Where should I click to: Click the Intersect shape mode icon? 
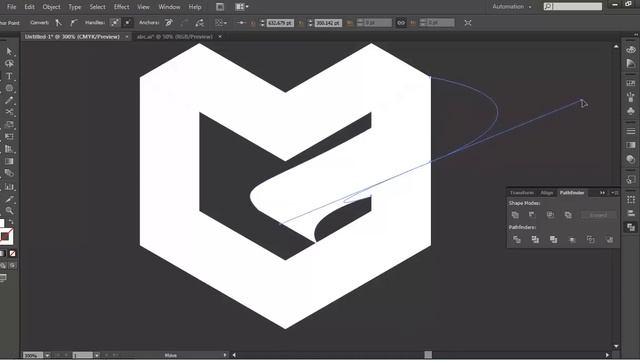[x=550, y=215]
